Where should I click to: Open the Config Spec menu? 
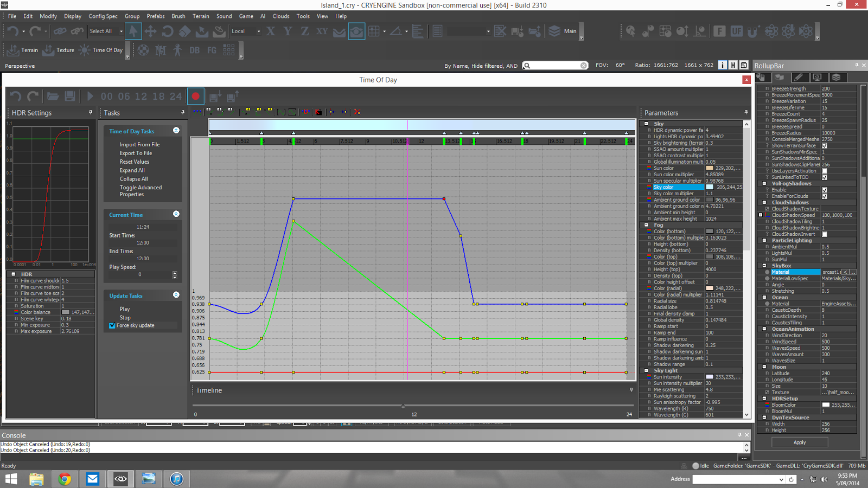click(x=103, y=16)
